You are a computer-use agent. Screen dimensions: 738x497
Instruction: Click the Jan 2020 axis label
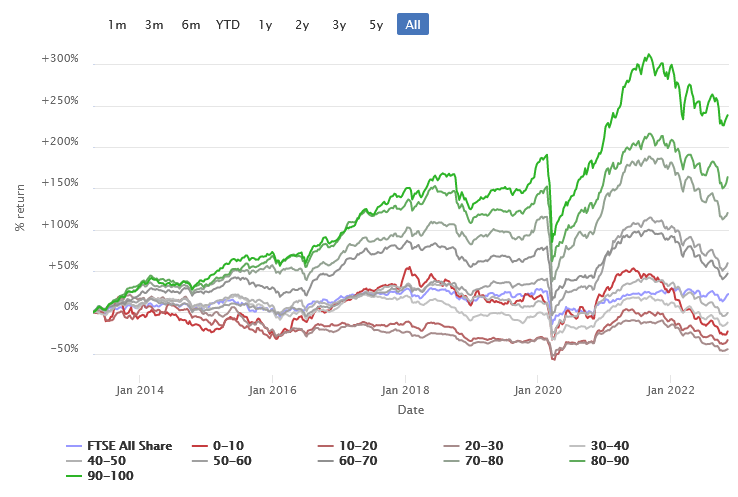click(538, 390)
